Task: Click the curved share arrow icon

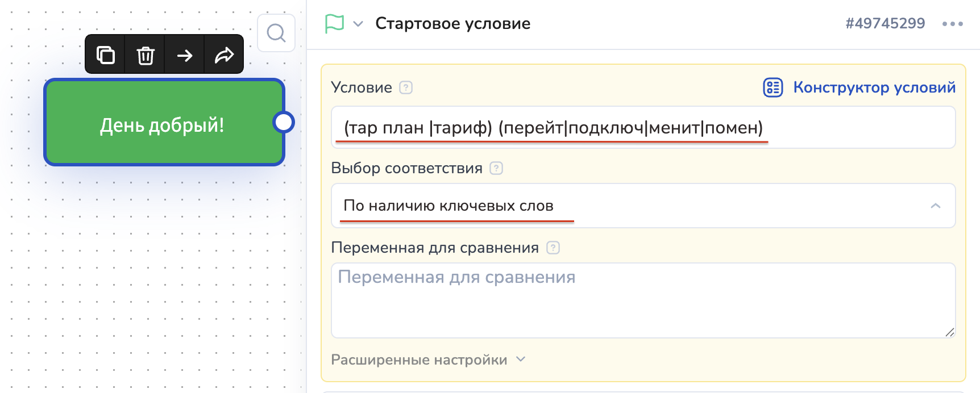Action: tap(224, 55)
